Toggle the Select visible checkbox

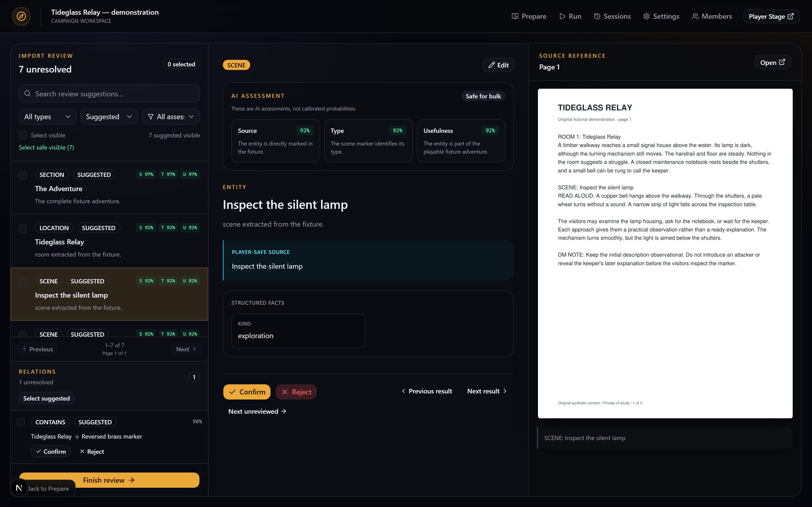(23, 135)
